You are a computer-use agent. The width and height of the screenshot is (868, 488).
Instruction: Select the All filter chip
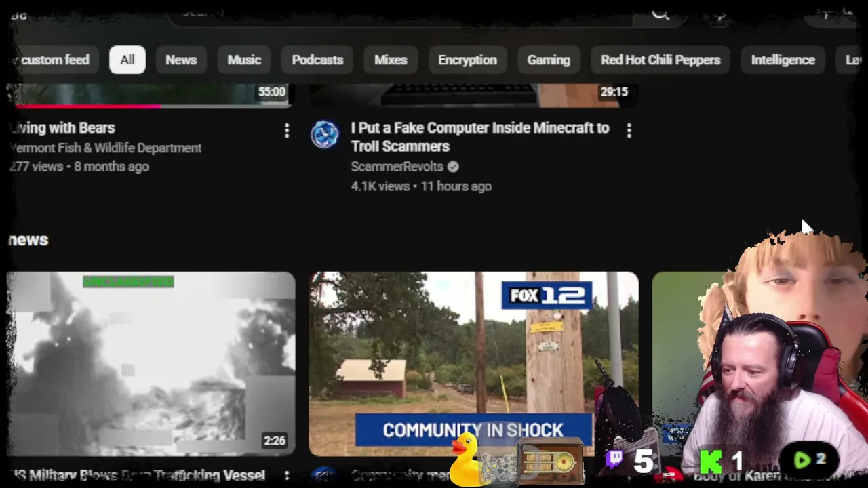point(127,60)
